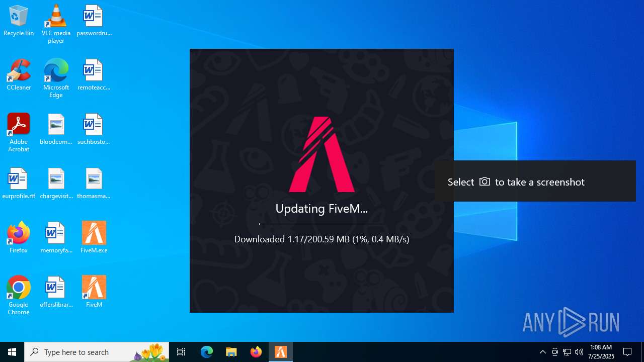
Task: Select the passwordru... Word document icon
Action: pos(94,21)
